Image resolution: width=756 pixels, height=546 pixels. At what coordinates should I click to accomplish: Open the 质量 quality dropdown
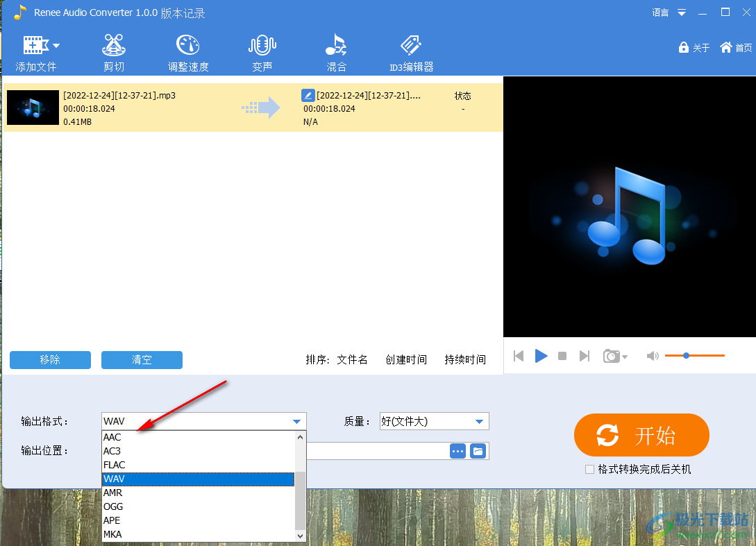coord(478,421)
